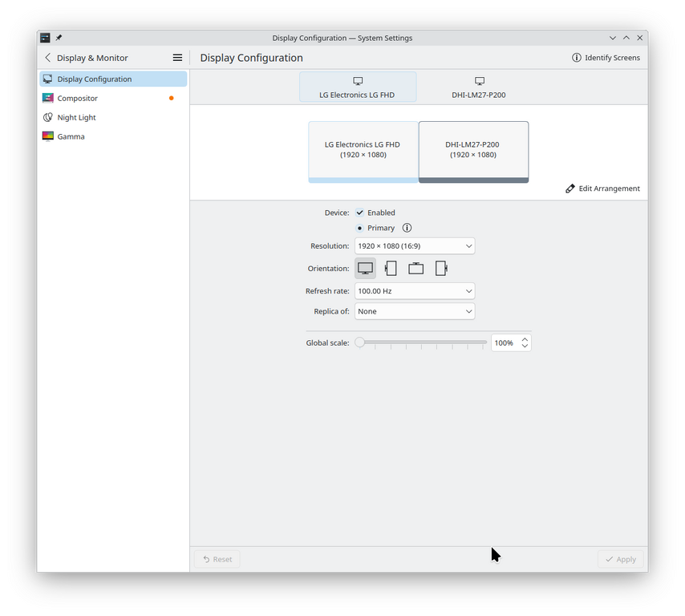
Task: Click the Edit Arrangement button
Action: [x=603, y=188]
